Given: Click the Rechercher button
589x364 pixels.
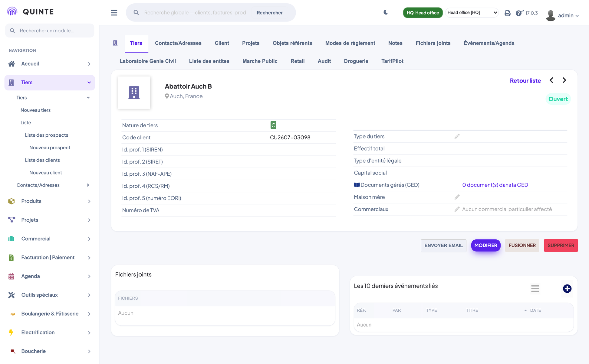Looking at the screenshot, I should click(270, 12).
